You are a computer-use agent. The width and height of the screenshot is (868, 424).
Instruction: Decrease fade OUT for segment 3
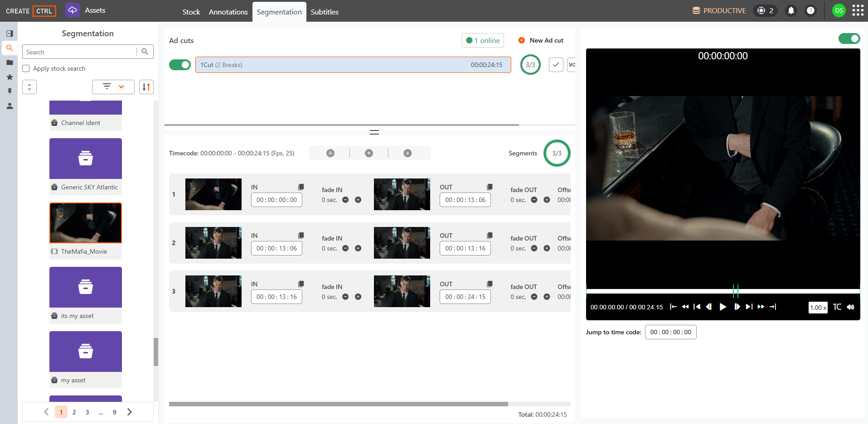534,297
